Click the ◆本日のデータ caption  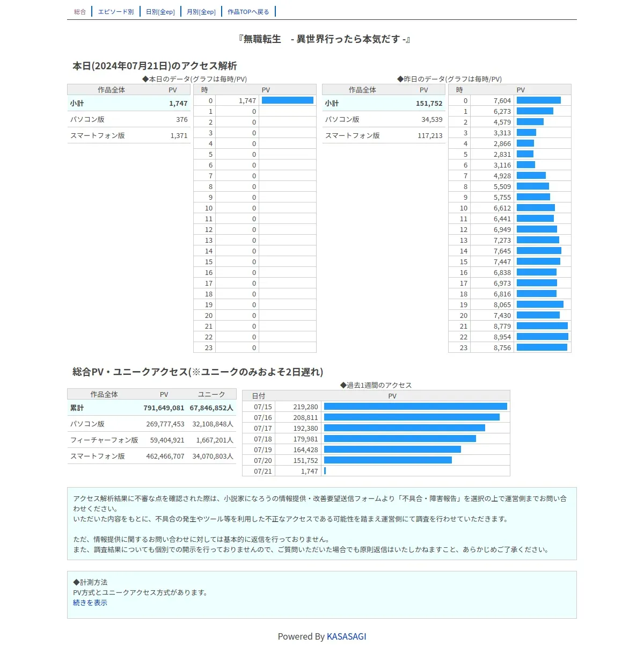tap(194, 79)
